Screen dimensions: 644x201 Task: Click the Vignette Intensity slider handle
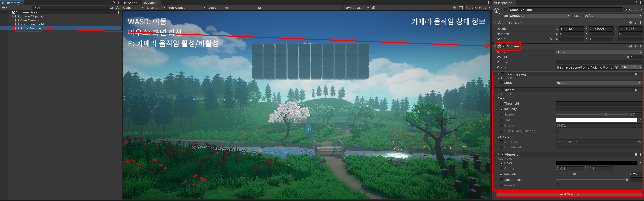click(574, 174)
